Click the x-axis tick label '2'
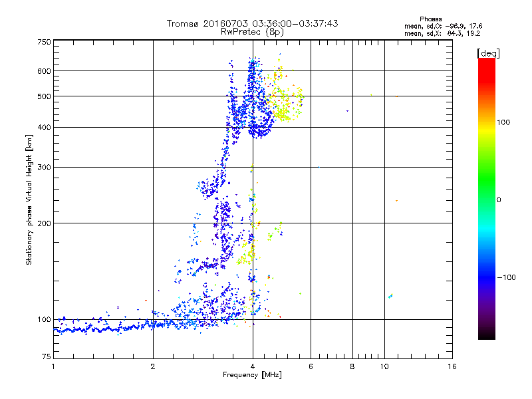 153,366
